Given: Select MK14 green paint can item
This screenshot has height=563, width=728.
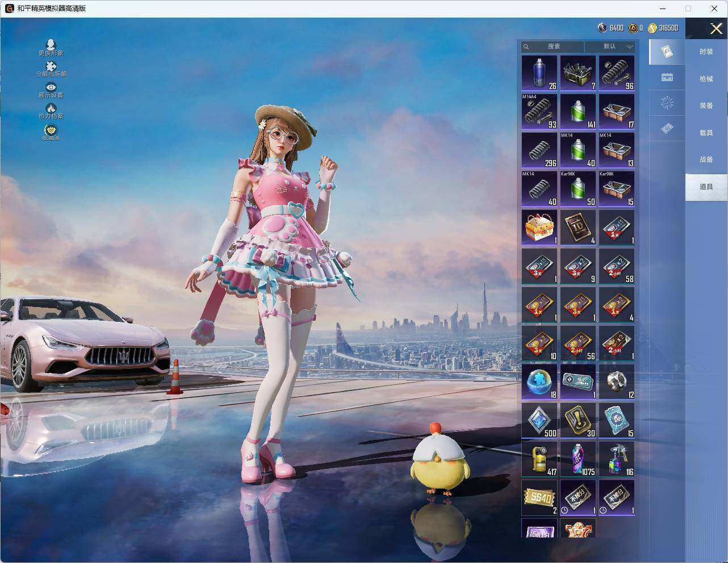Looking at the screenshot, I should (x=578, y=150).
